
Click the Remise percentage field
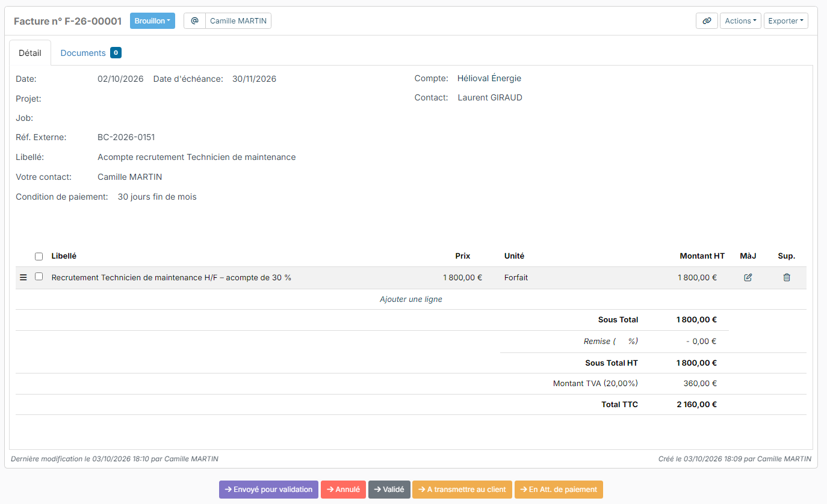pos(622,342)
